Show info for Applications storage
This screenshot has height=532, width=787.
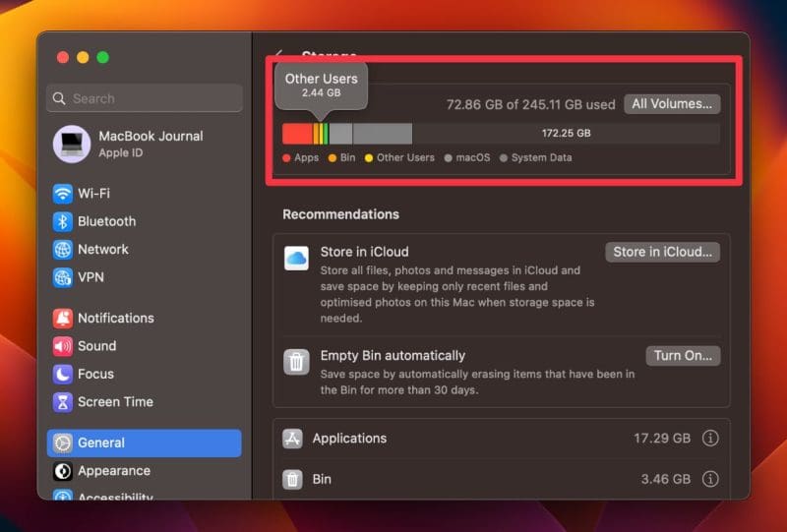[710, 439]
